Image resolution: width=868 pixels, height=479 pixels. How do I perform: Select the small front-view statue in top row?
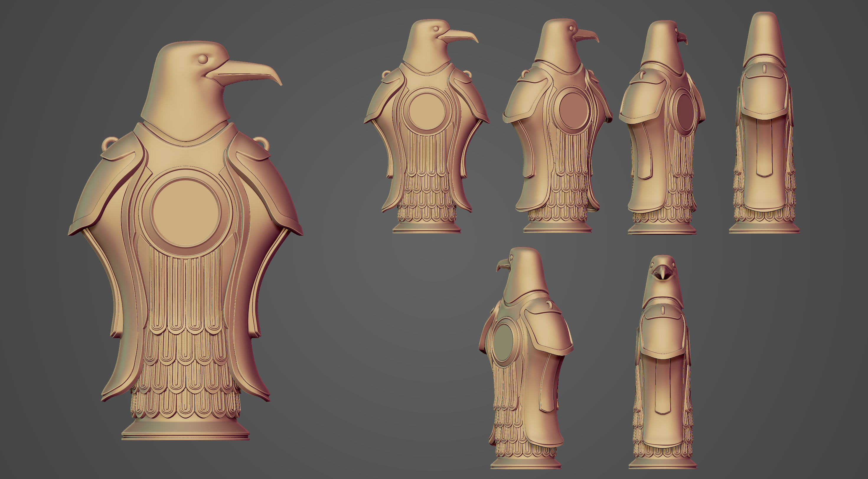427,141
